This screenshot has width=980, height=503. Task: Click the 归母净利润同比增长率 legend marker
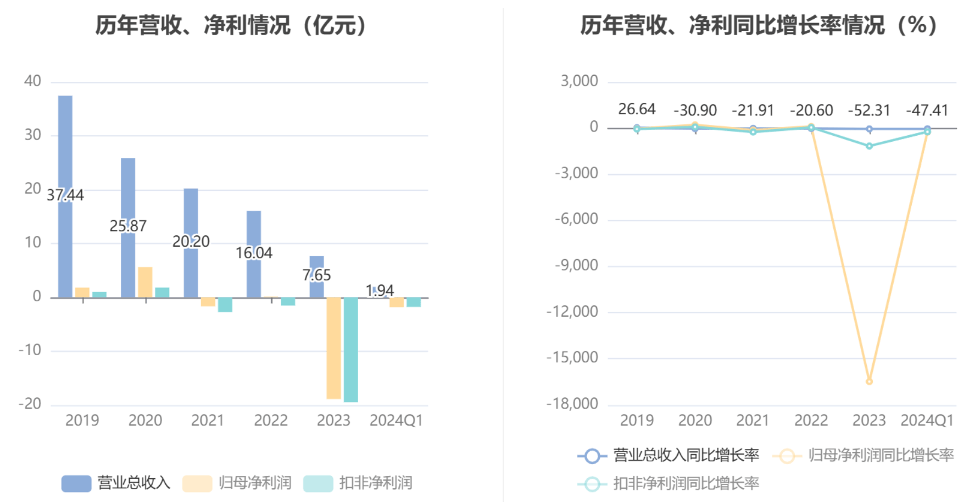click(x=787, y=456)
